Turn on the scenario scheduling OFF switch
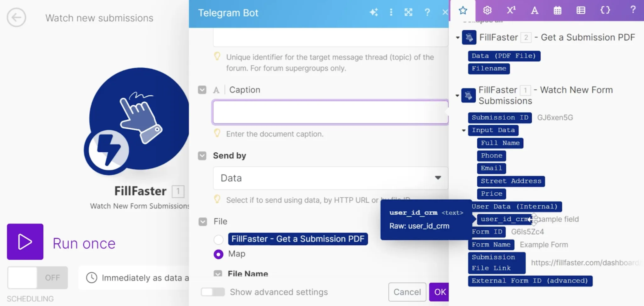Image resolution: width=644 pixels, height=306 pixels. 38,278
